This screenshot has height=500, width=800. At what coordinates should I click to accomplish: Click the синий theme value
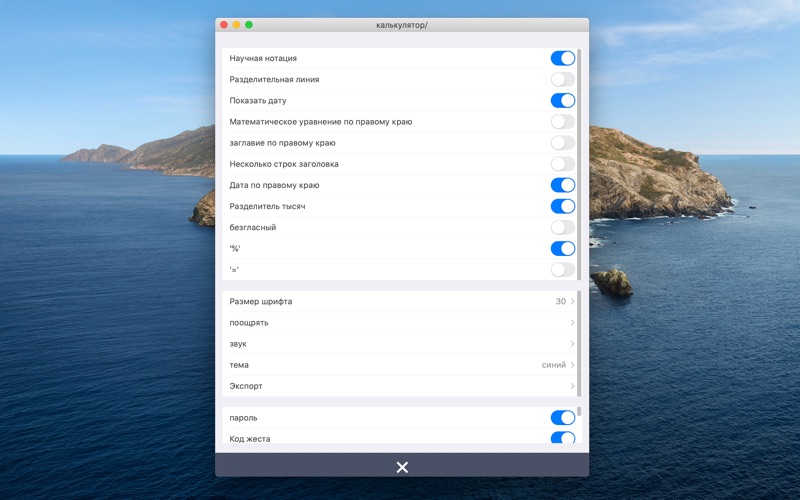(554, 365)
